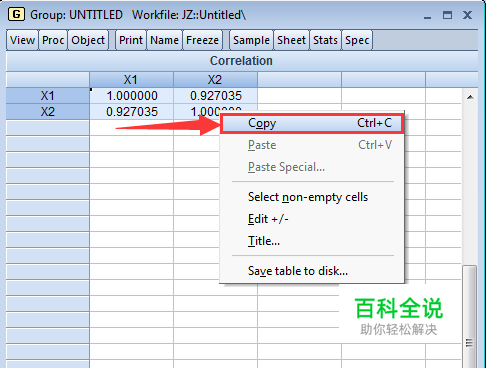The height and width of the screenshot is (368, 486).
Task: Select the X2 row header
Action: tap(48, 112)
